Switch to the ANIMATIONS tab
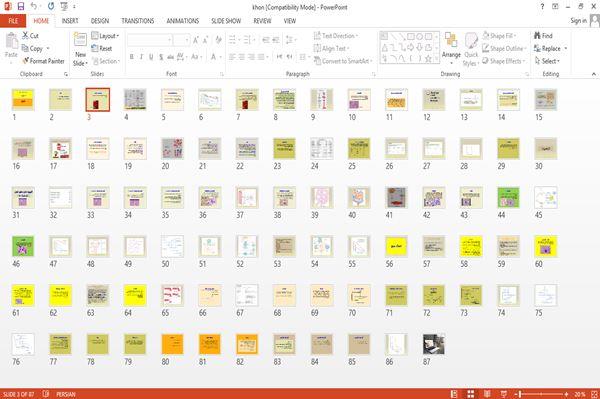This screenshot has width=600, height=399. 183,21
